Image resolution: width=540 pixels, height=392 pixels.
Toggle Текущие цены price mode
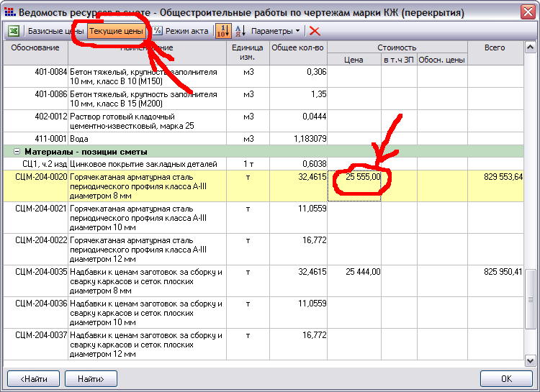[x=116, y=31]
